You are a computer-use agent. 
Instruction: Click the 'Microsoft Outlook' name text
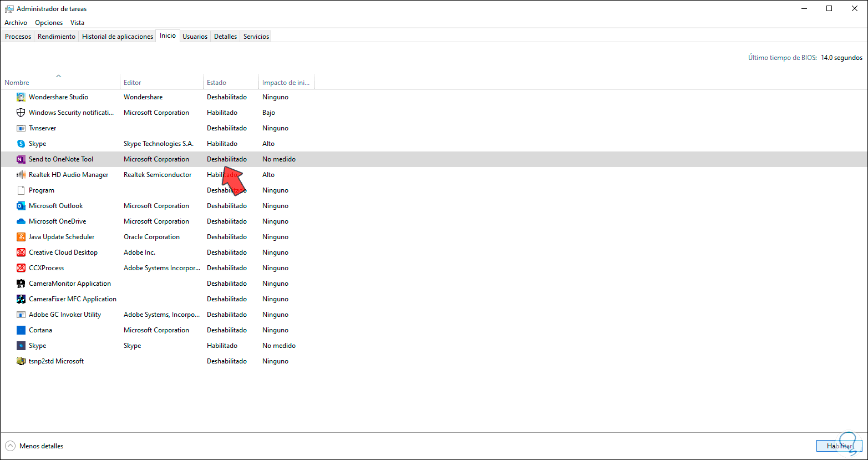pos(56,206)
